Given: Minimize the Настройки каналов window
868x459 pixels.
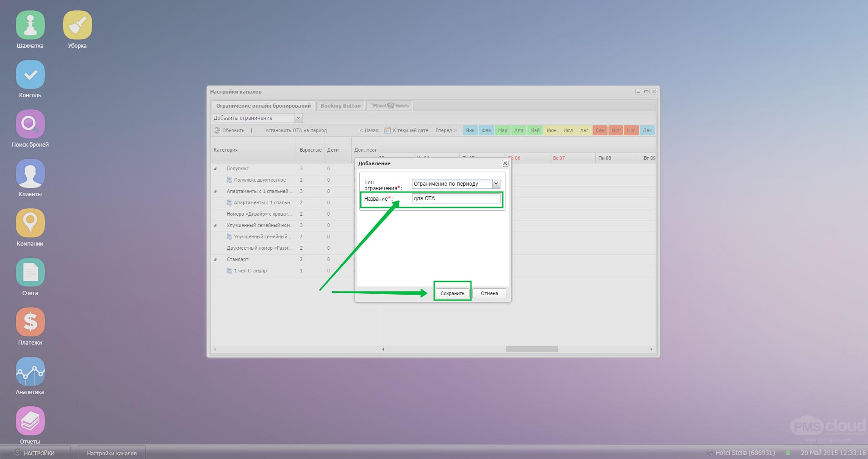Looking at the screenshot, I should [x=638, y=91].
